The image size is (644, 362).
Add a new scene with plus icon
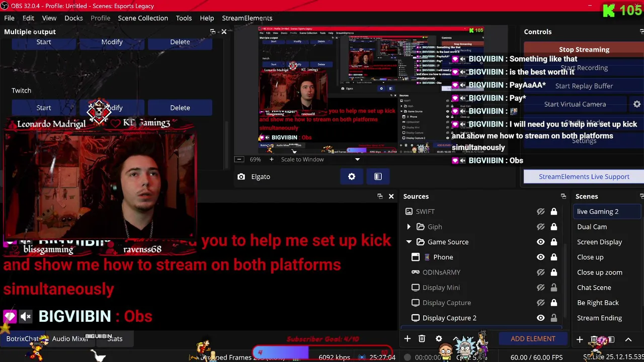580,339
